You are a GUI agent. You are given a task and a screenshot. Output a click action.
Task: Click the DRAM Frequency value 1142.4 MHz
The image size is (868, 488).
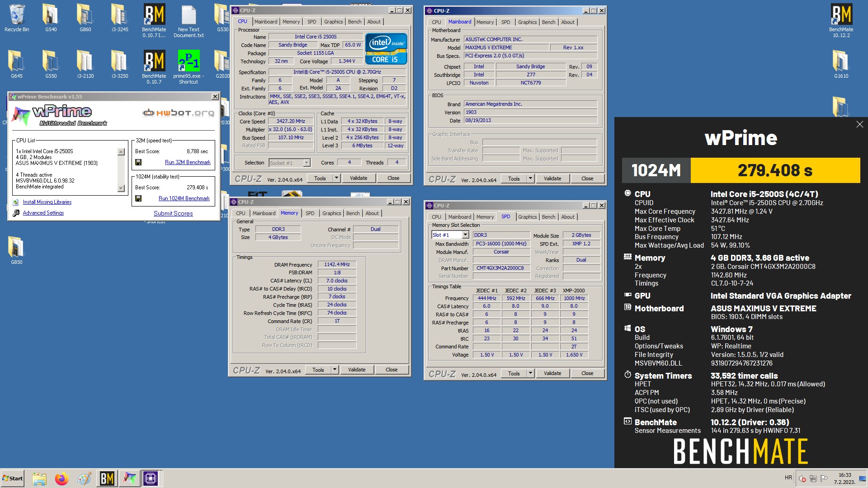click(x=337, y=264)
